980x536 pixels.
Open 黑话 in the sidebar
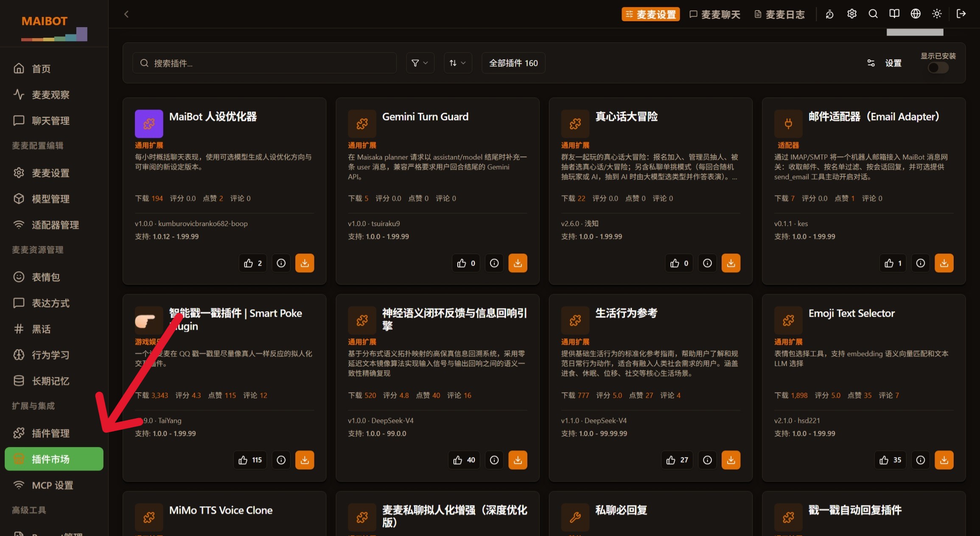(54, 329)
